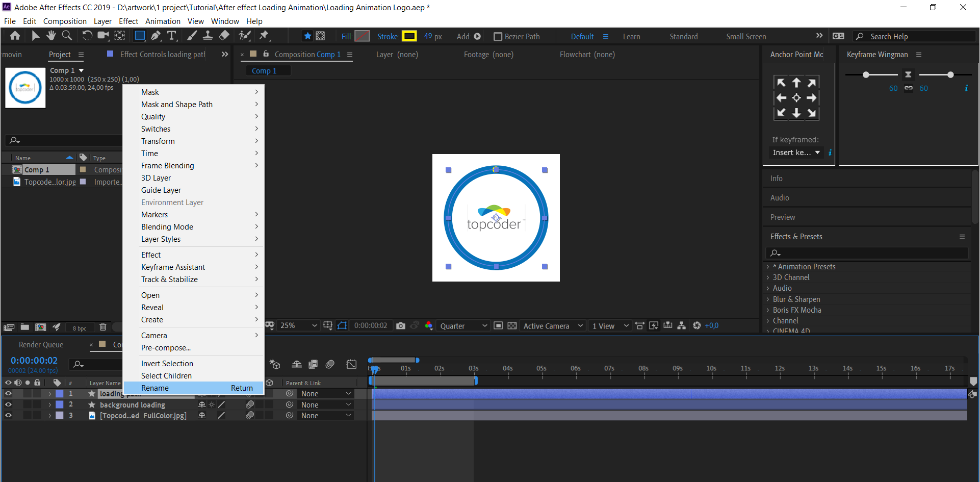Open Show Channel color management icon
Screen dimensions: 980x482
tap(428, 325)
